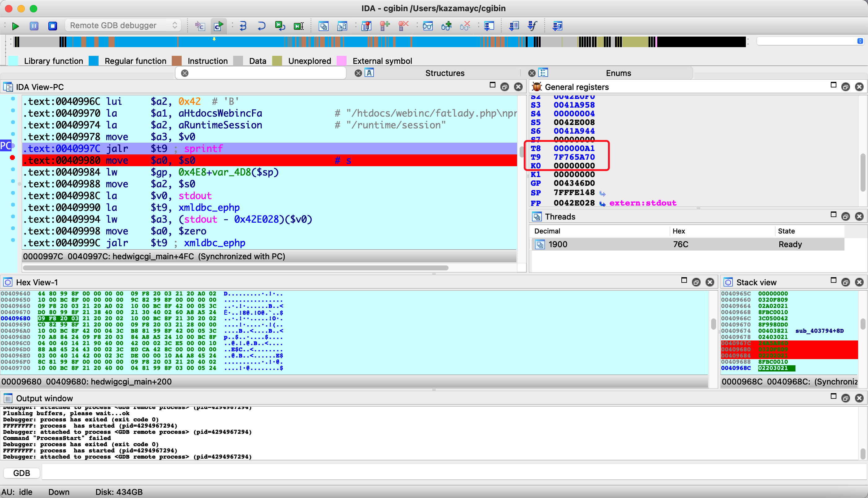Open the stack trace toolbar icon
The height and width of the screenshot is (498, 868).
489,26
